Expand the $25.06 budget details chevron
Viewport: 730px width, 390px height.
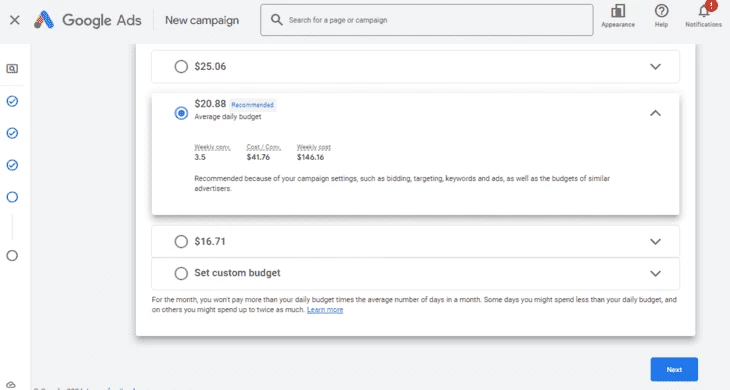coord(655,67)
